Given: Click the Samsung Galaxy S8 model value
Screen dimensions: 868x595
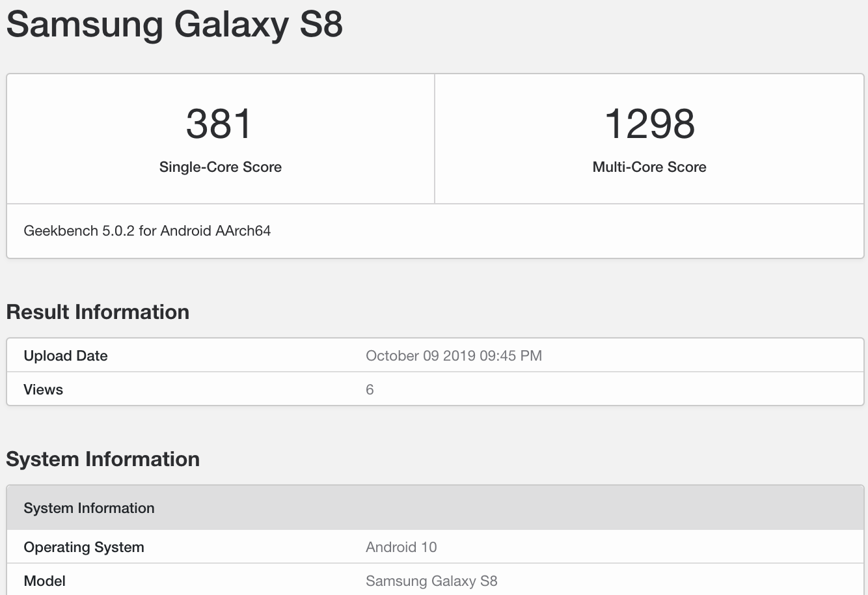Looking at the screenshot, I should click(431, 581).
